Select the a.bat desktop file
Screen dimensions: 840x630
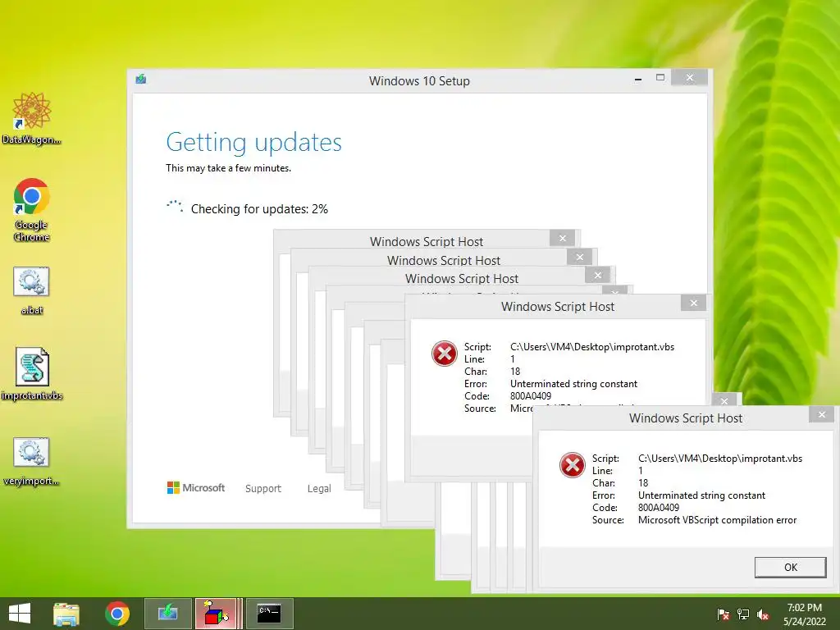tap(32, 290)
